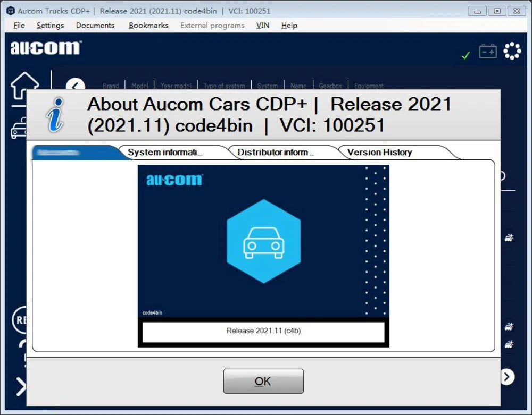This screenshot has width=532, height=415.
Task: Open the External programs menu
Action: pyautogui.click(x=212, y=26)
